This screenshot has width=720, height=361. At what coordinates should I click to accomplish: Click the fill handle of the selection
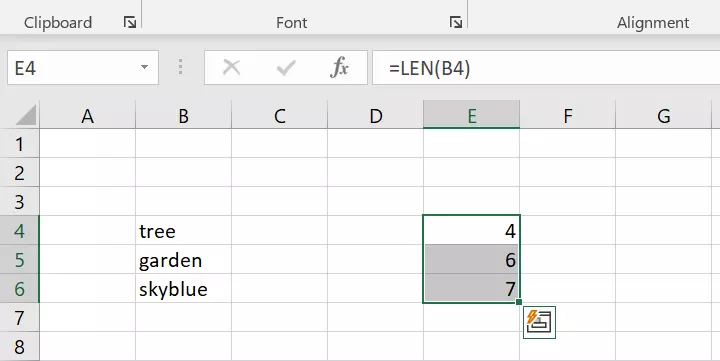tap(519, 302)
